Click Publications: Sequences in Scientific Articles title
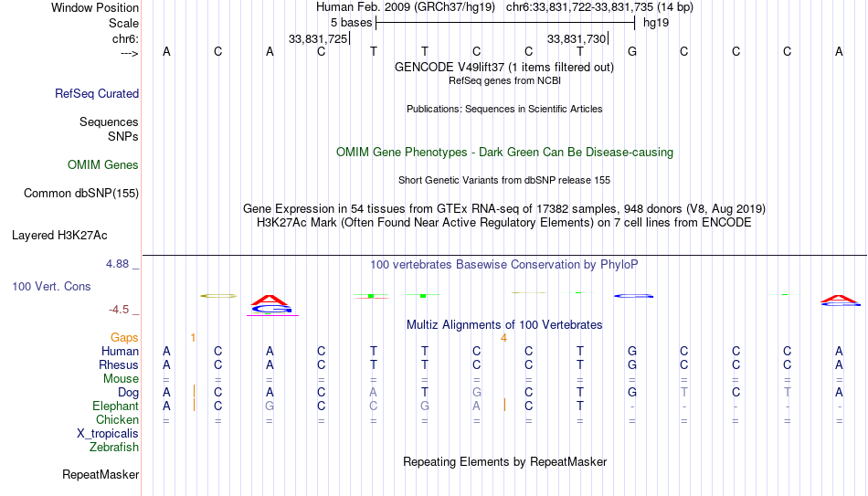The image size is (868, 496). [x=504, y=109]
